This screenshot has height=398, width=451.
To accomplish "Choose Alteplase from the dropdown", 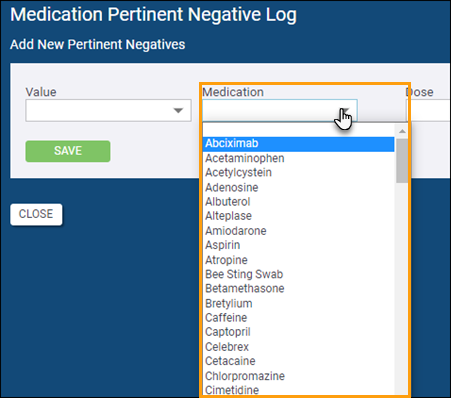I will click(298, 216).
